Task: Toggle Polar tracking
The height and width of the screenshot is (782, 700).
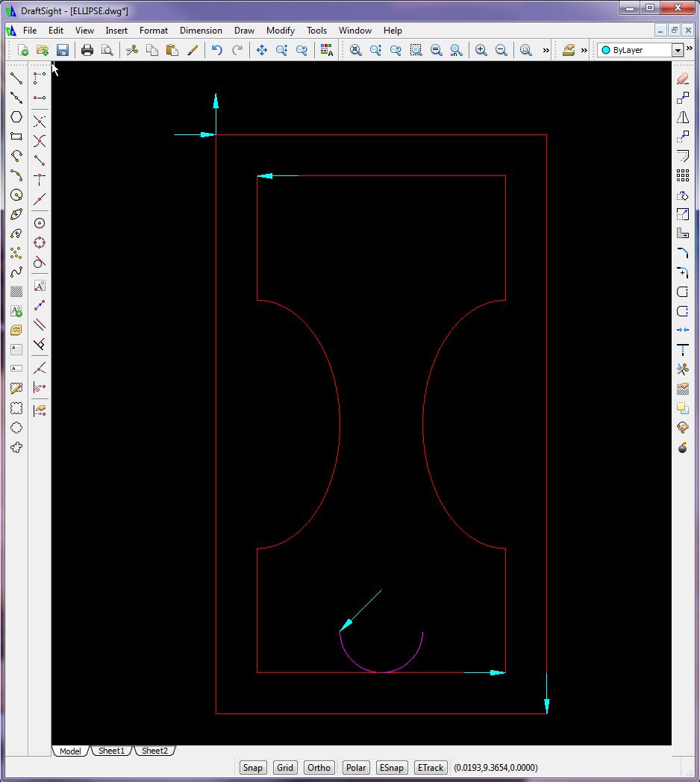Action: point(356,768)
